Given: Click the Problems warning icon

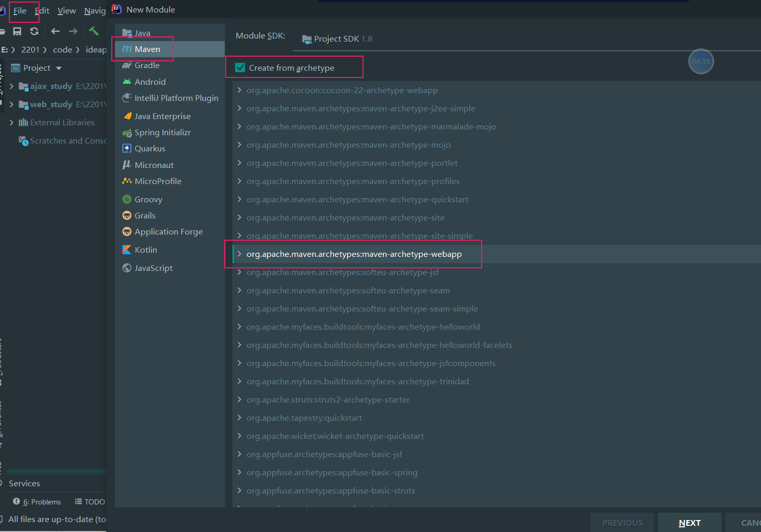Looking at the screenshot, I should [17, 501].
